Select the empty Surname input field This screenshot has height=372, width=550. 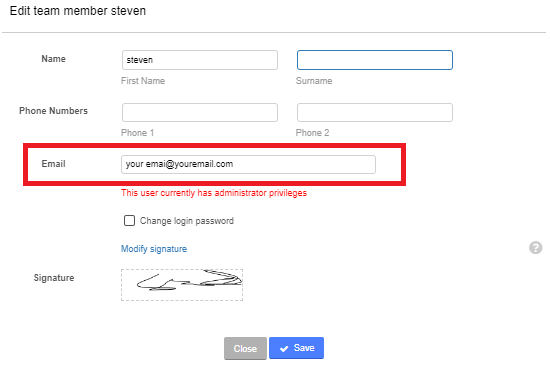(375, 60)
